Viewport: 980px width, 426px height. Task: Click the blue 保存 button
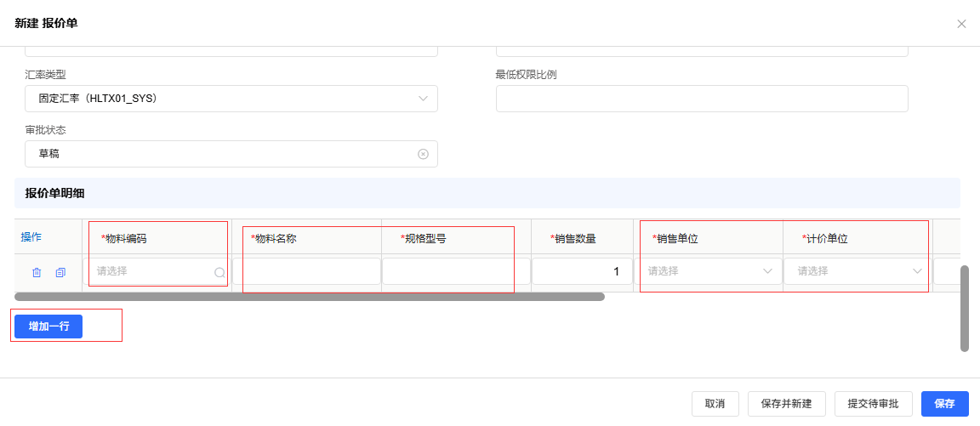[944, 404]
